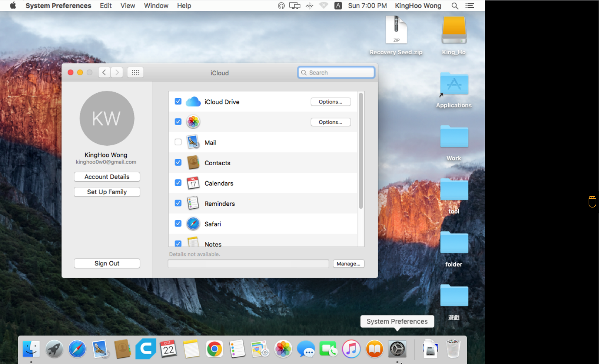Open the yellow Notes icon in Dock
599x364 pixels.
pos(191,349)
